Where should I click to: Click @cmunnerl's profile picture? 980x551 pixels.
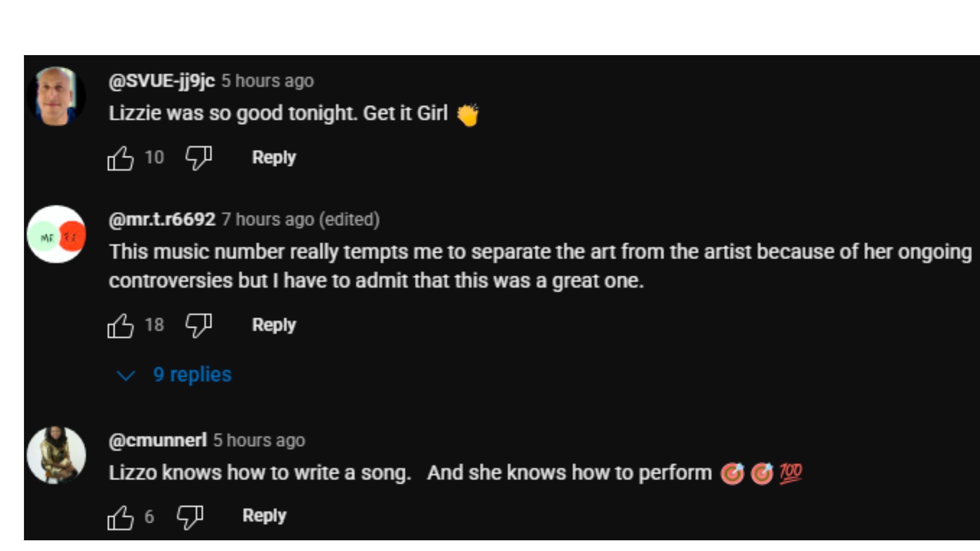pyautogui.click(x=56, y=455)
